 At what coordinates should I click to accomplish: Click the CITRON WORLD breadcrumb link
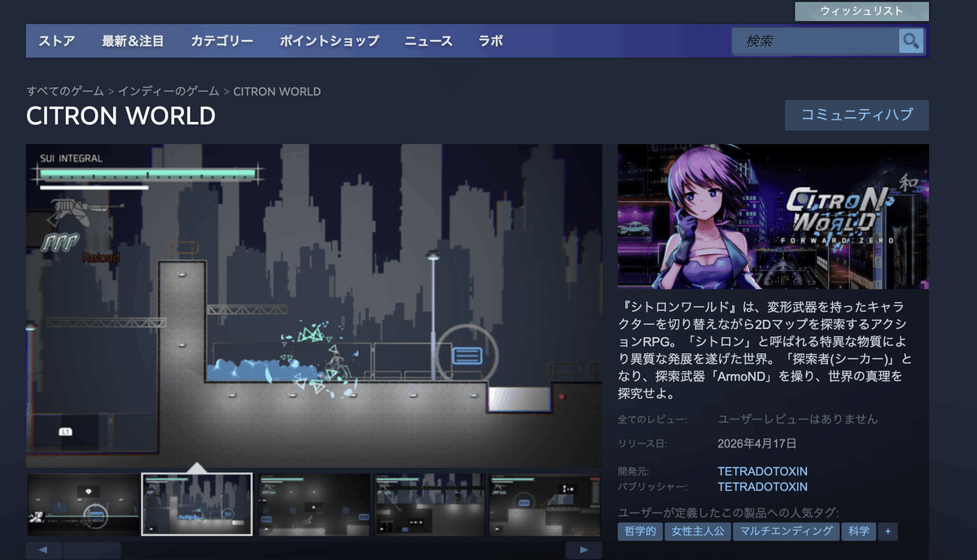(x=277, y=91)
